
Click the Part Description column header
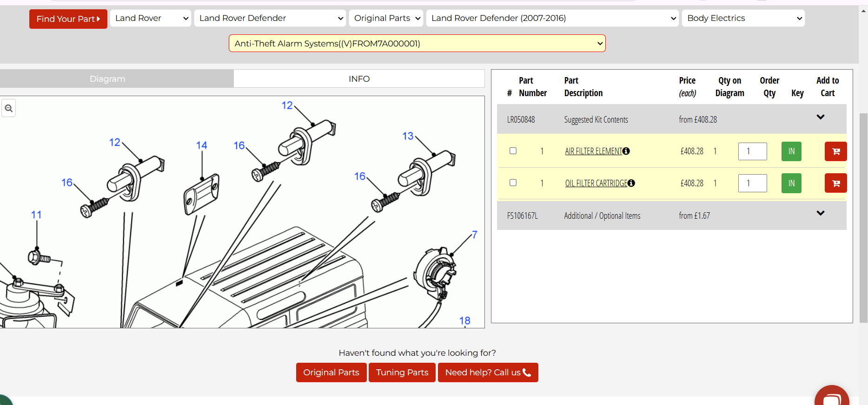(583, 87)
